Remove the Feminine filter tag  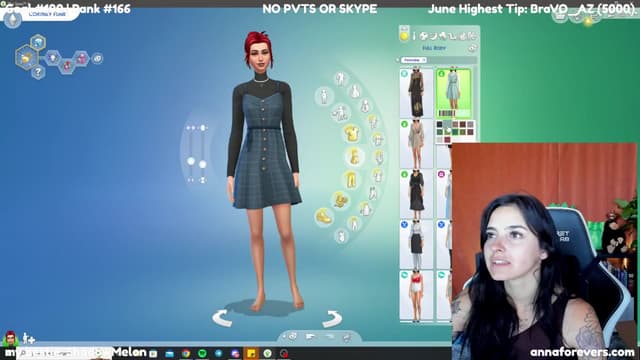[x=424, y=60]
